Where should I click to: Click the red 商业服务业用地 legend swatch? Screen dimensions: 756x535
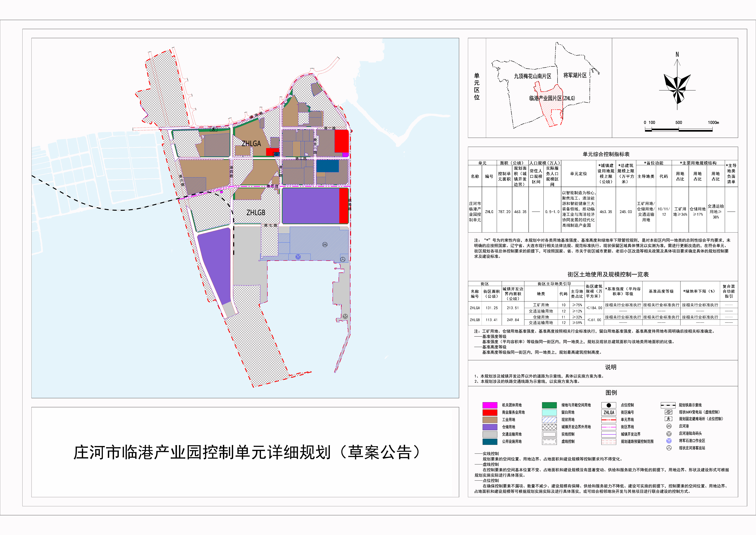click(490, 412)
